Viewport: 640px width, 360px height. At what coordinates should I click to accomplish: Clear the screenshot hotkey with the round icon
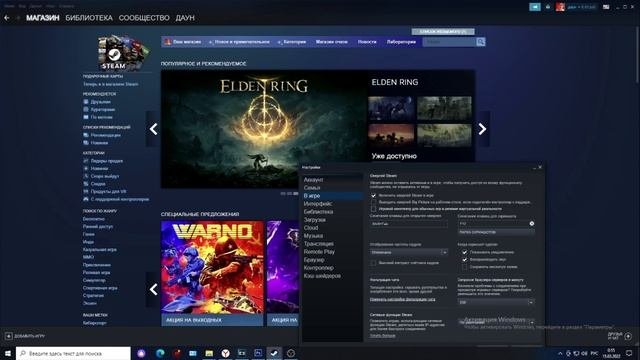pos(531,224)
